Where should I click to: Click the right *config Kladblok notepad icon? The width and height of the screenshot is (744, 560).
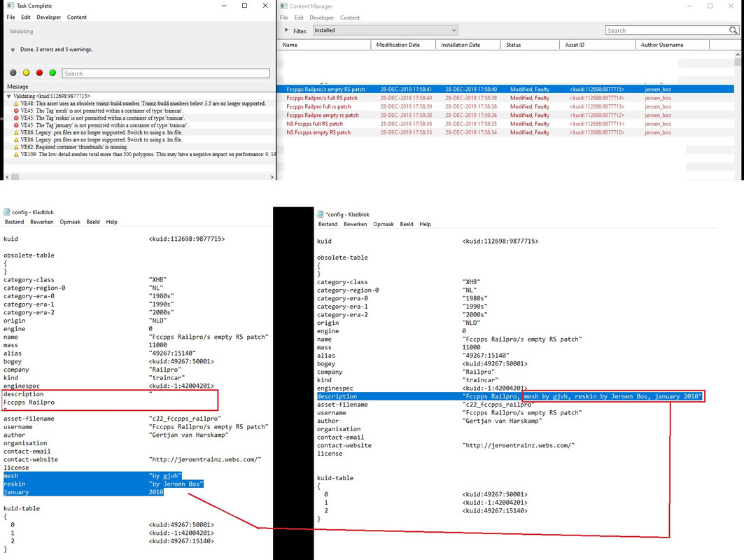321,214
